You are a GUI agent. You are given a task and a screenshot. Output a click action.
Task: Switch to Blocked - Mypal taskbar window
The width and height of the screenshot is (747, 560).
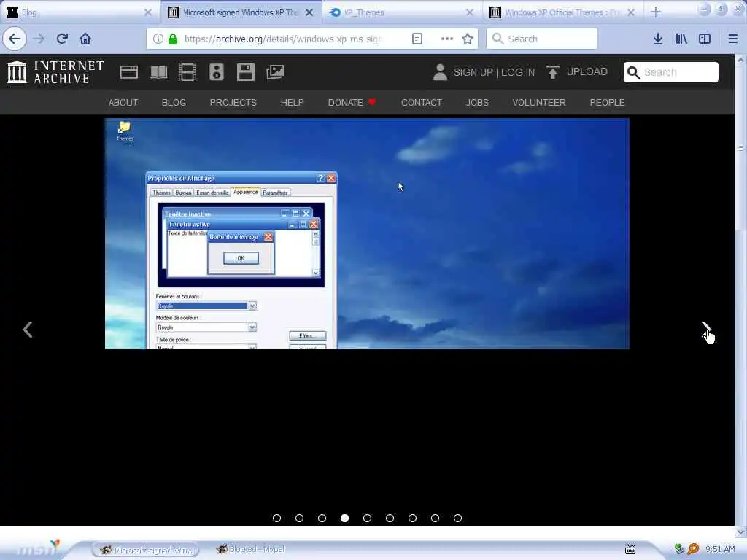pos(251,550)
